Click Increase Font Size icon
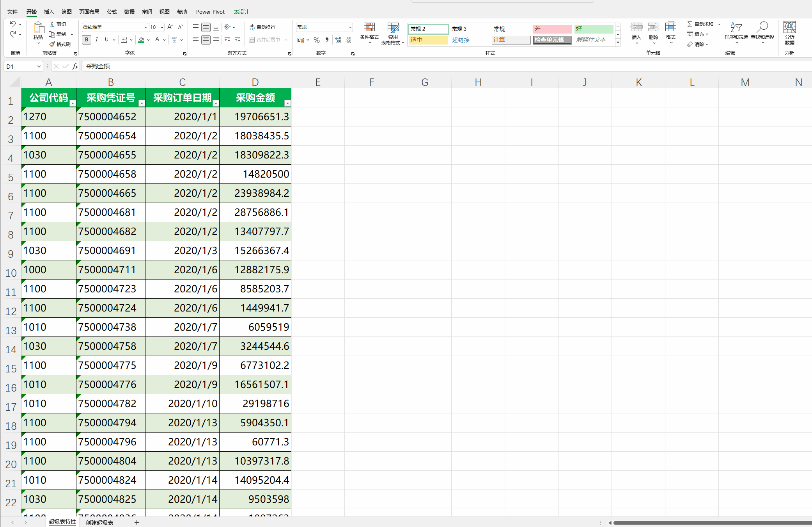The height and width of the screenshot is (527, 812). tap(170, 27)
